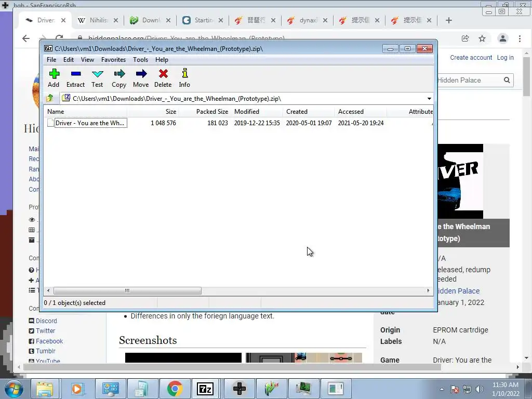Open the Windows Start button
The image size is (532, 399).
14,389
